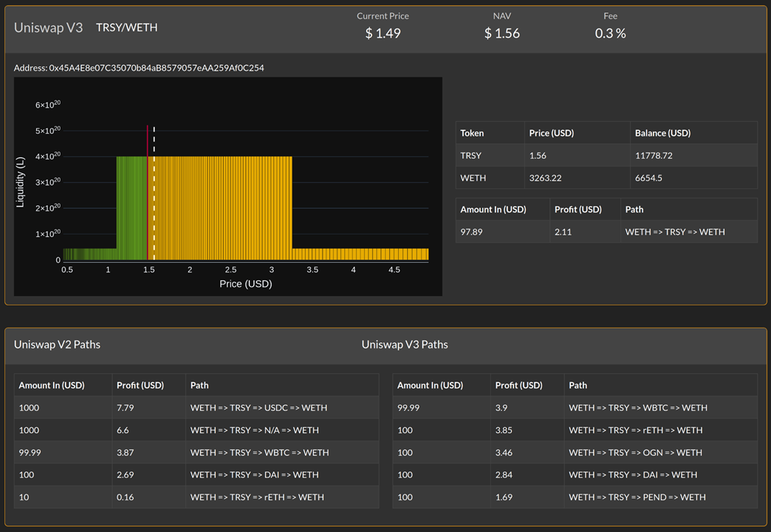Click the V3 Paths Profit (USD) header
The image size is (771, 532).
coord(518,385)
